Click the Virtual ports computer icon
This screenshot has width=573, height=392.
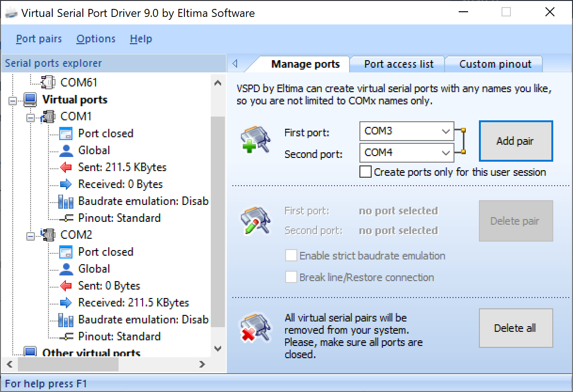pos(31,100)
